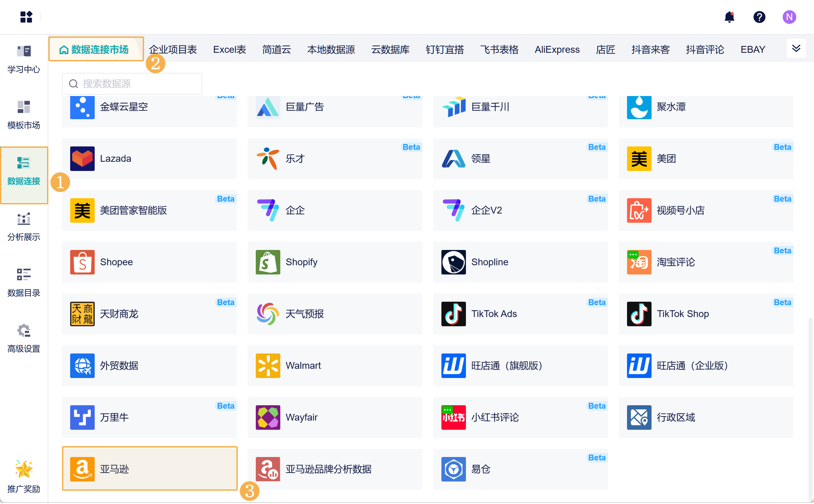Click the 亚马逊 Amazon logo icon

point(82,469)
